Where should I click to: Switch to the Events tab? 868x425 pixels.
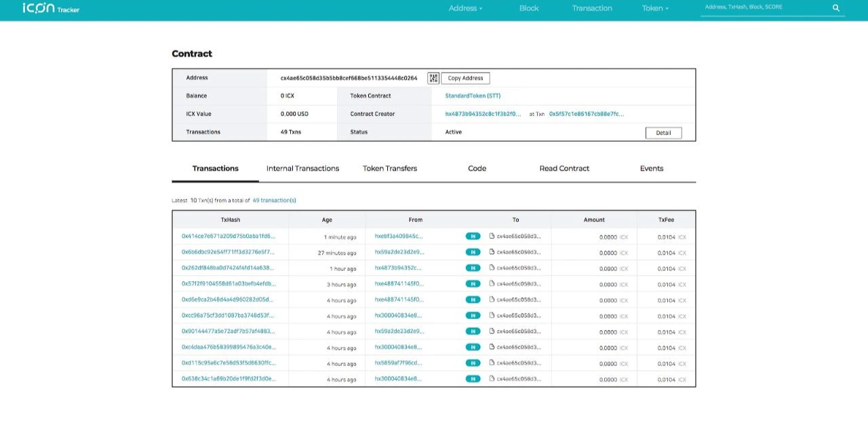(x=652, y=168)
